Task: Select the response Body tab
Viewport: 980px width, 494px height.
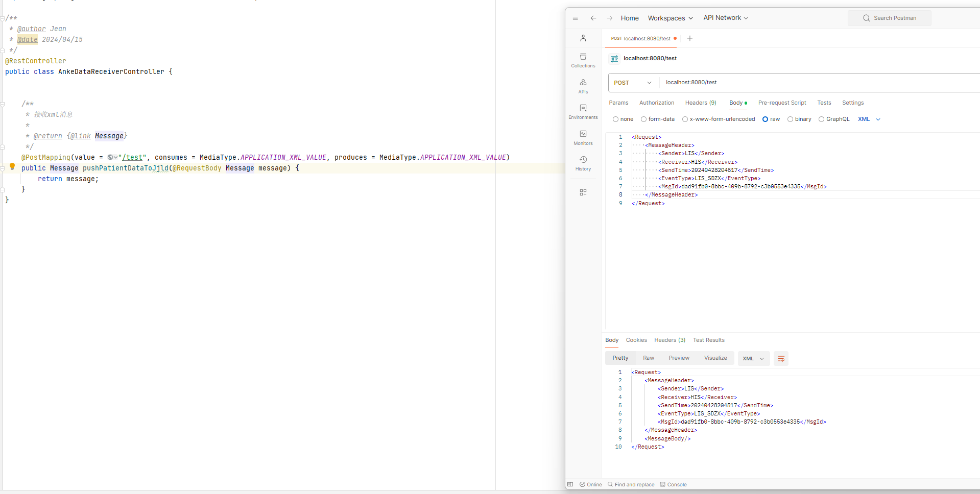Action: 612,340
